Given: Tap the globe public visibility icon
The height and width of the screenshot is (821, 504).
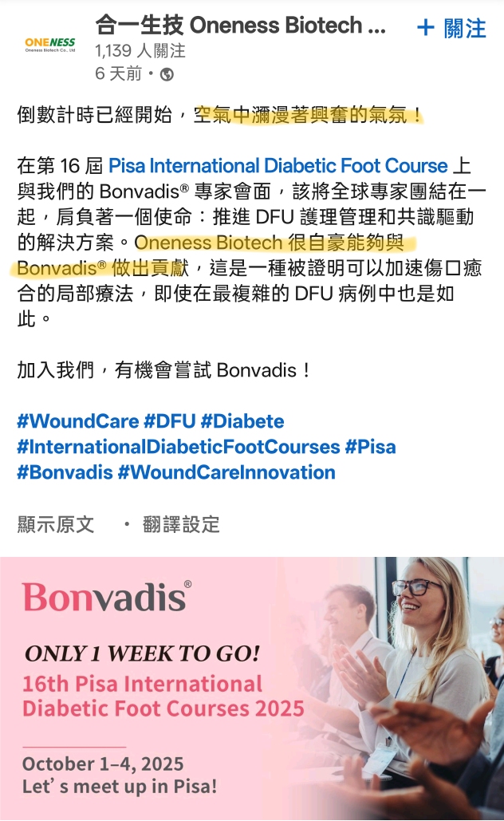Looking at the screenshot, I should click(x=167, y=74).
